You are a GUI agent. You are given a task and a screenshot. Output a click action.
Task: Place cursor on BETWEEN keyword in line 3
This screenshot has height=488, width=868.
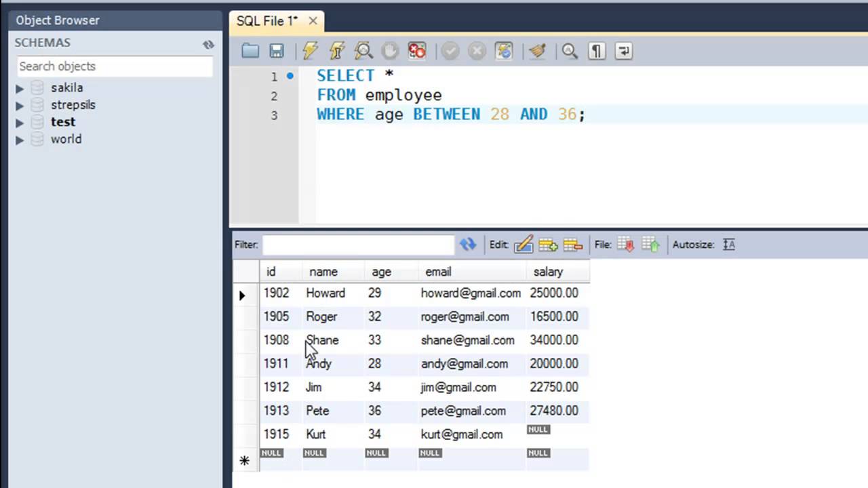(446, 114)
